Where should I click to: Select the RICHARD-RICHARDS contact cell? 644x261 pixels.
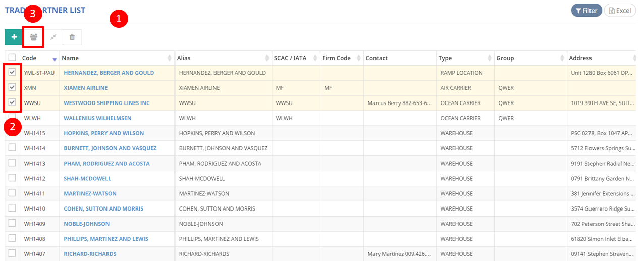point(399,254)
